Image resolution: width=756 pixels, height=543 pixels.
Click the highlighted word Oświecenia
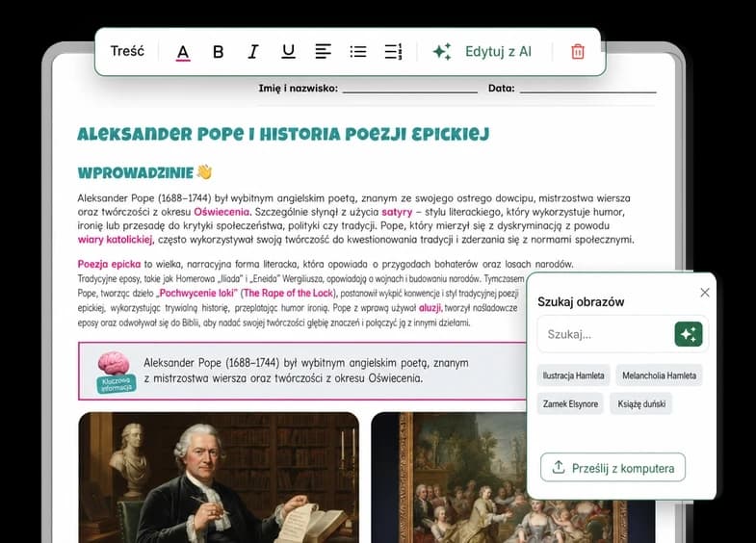(x=222, y=212)
